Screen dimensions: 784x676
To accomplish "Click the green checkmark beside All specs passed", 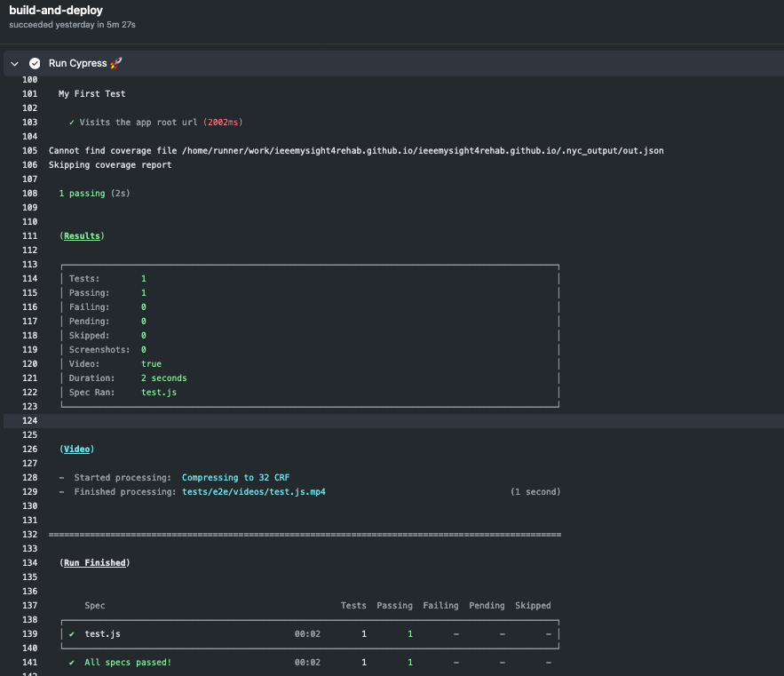I will pos(72,663).
